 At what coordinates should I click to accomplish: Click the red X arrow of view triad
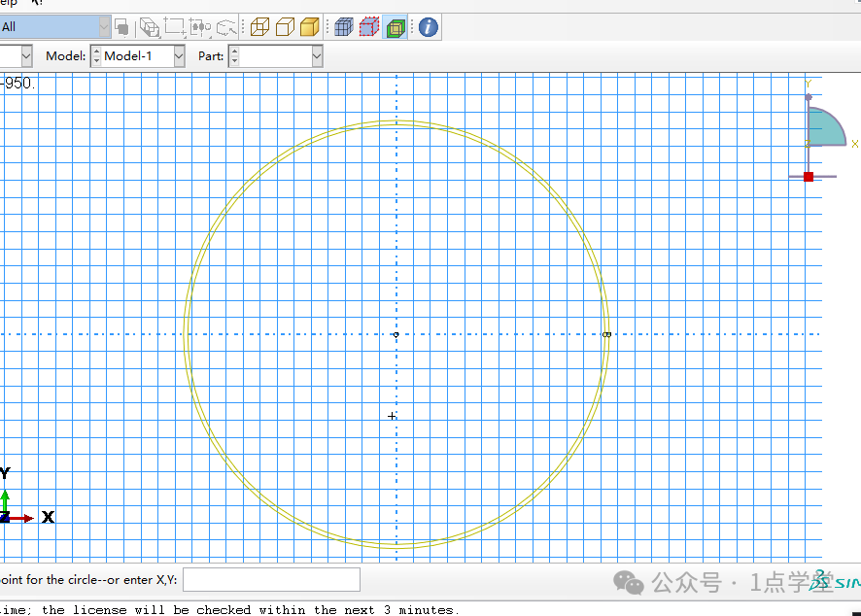pos(22,518)
